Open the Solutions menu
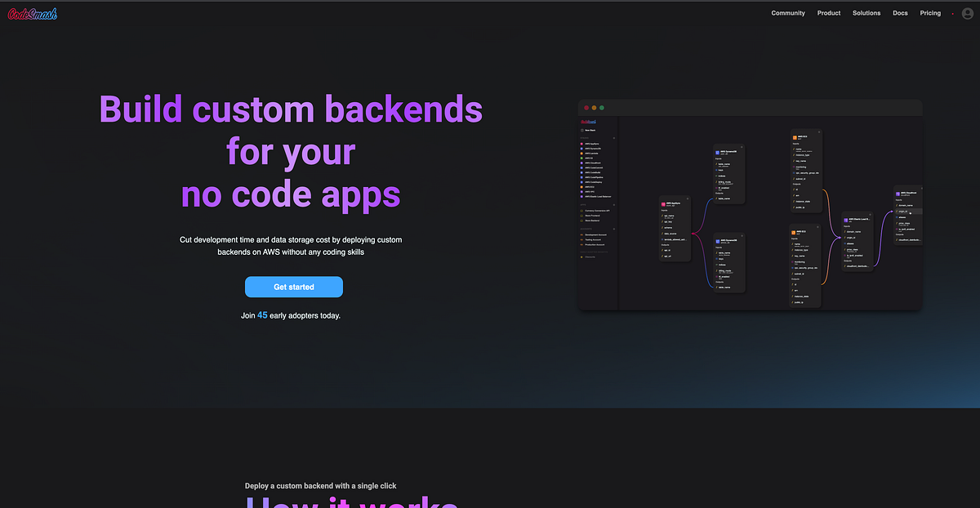The height and width of the screenshot is (508, 980). coord(866,13)
